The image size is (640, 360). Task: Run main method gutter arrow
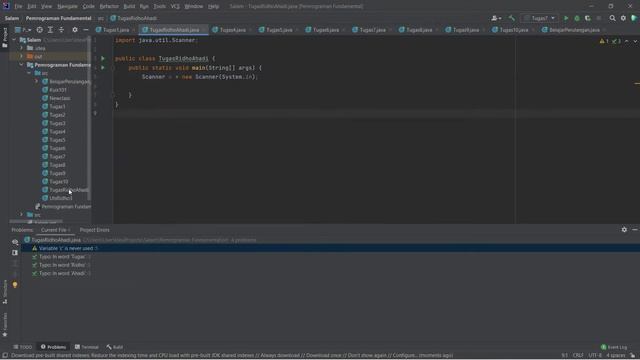pyautogui.click(x=103, y=67)
